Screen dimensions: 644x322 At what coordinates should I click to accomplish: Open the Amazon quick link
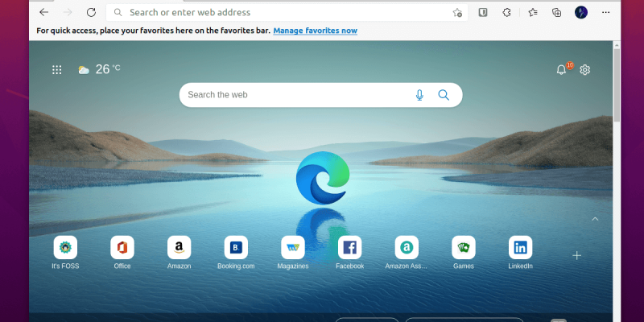point(179,252)
